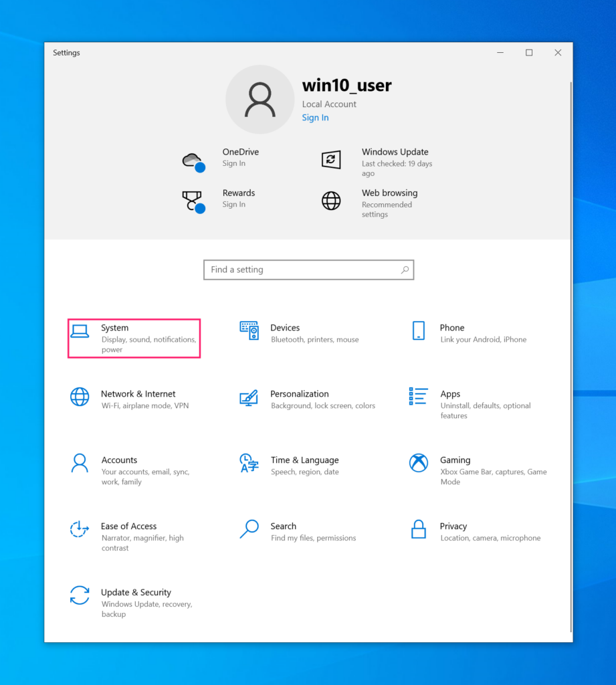
Task: Open the Gaming category title
Action: (x=455, y=460)
